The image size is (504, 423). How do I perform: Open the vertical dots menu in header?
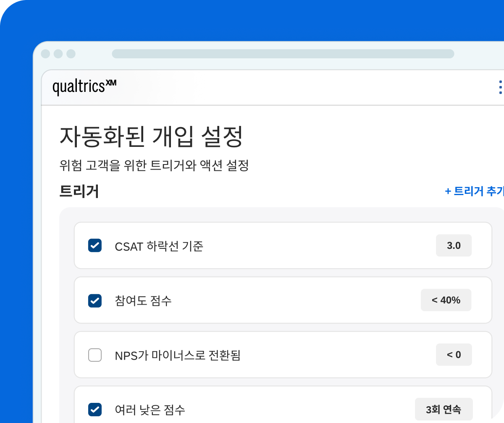(500, 87)
